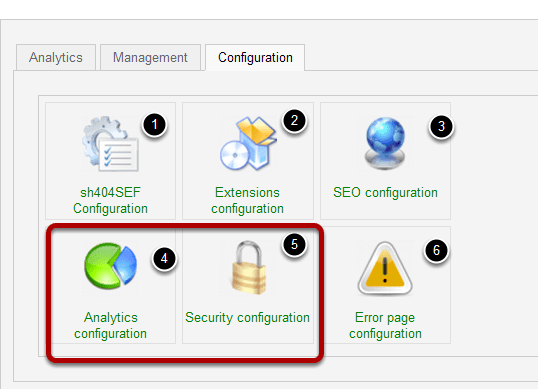Image resolution: width=538 pixels, height=389 pixels.
Task: Click the Error page warning triangle icon
Action: (x=385, y=268)
